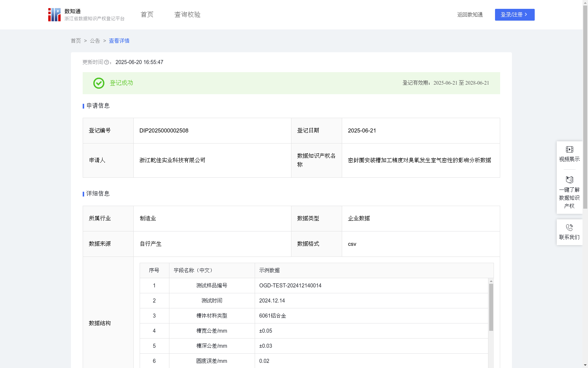Image resolution: width=588 pixels, height=368 pixels.
Task: Click the green 登记成功 checkmark icon
Action: click(98, 83)
